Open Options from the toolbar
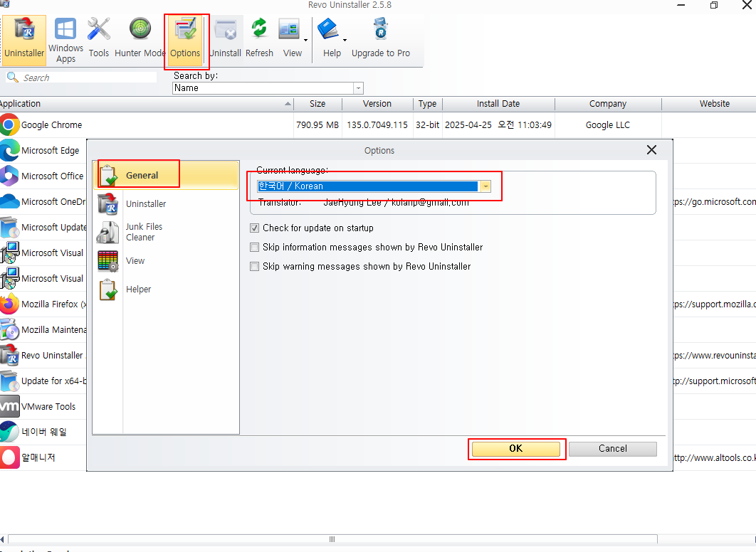756x552 pixels. (x=185, y=40)
